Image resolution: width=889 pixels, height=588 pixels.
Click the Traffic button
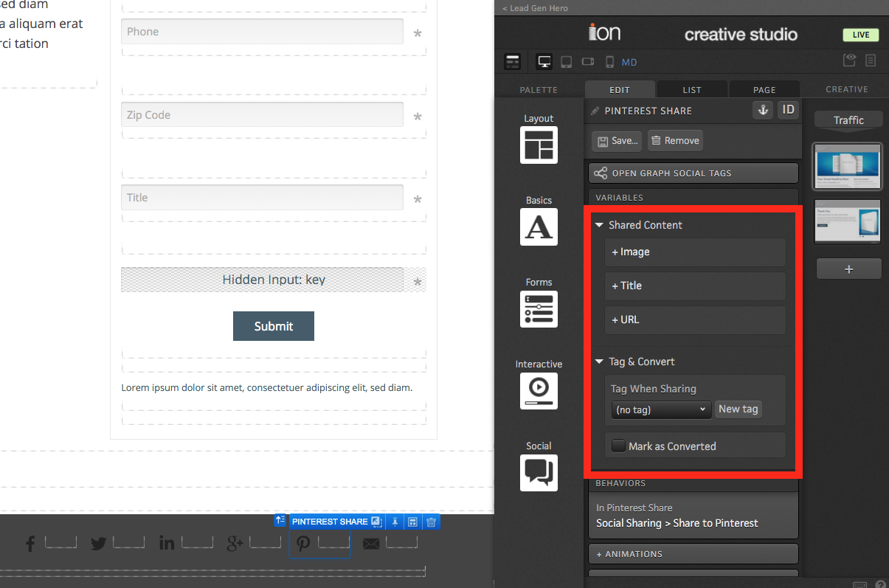click(x=848, y=120)
